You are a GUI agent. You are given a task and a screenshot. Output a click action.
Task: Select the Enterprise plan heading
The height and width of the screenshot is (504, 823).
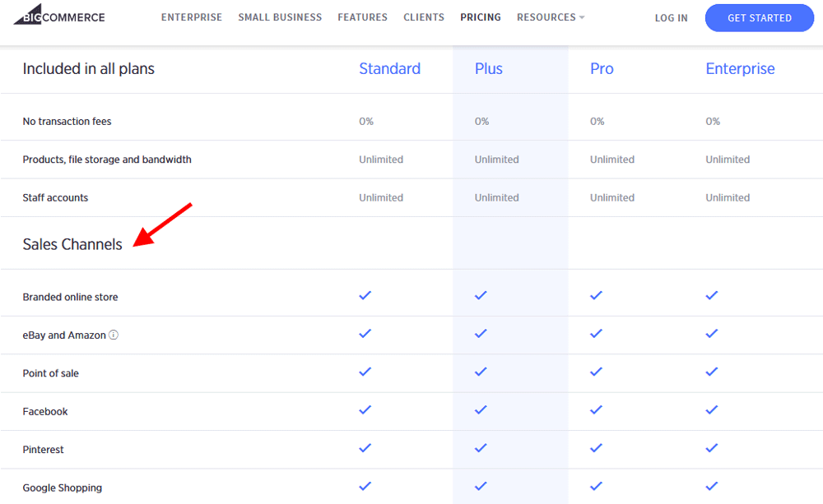740,69
